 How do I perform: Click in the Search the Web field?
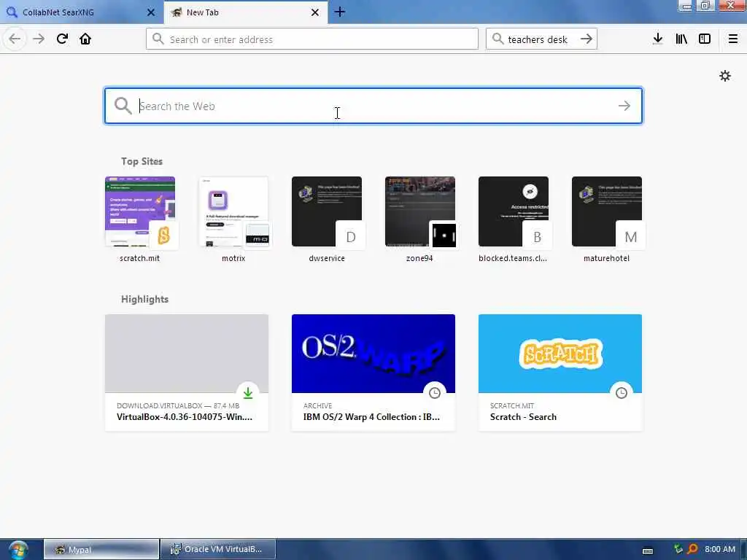pos(373,106)
